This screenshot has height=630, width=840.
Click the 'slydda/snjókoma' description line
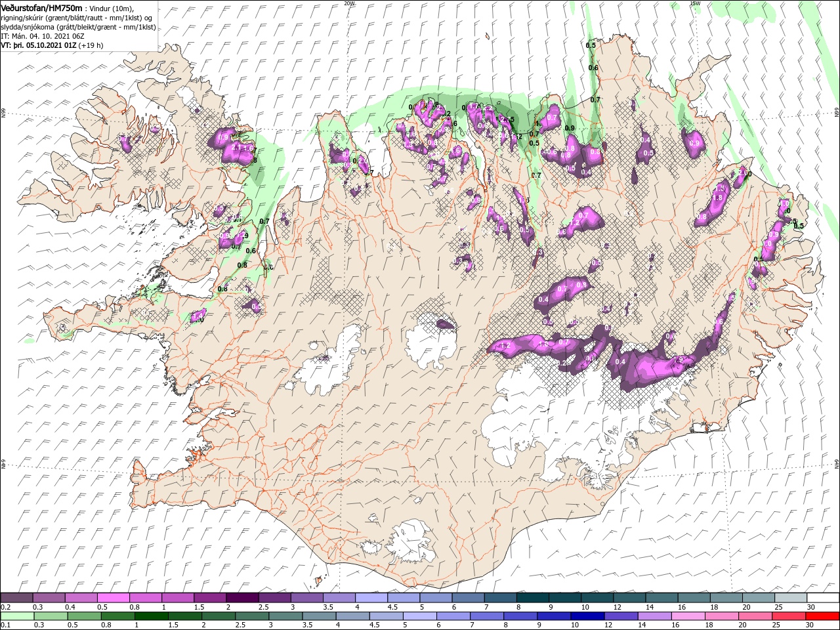[x=78, y=27]
